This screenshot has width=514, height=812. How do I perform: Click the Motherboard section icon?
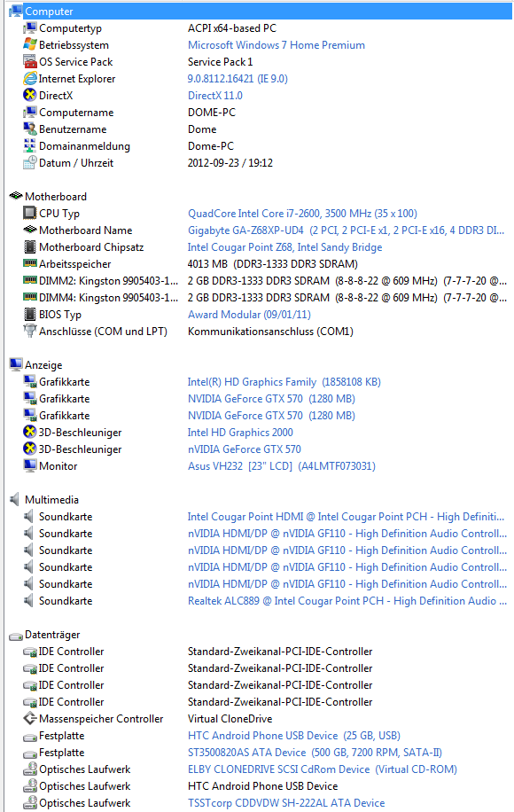16,196
